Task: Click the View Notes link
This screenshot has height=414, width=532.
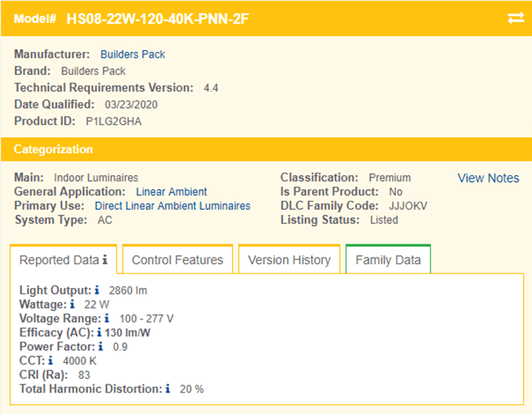Action: pos(488,178)
